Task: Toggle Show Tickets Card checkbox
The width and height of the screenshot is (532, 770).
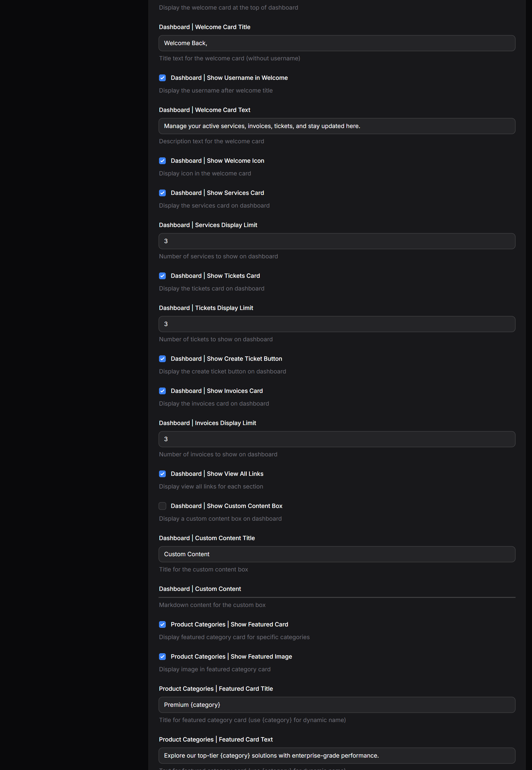Action: click(x=162, y=276)
